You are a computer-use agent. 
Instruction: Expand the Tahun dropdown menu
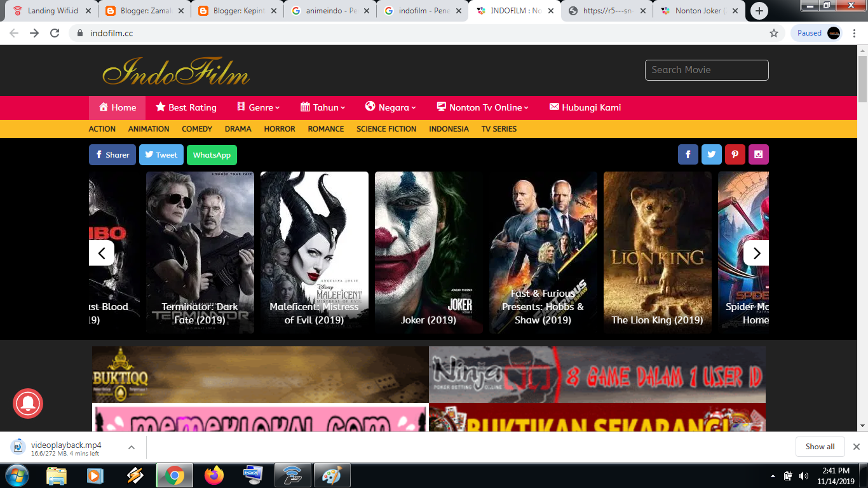[x=323, y=107]
